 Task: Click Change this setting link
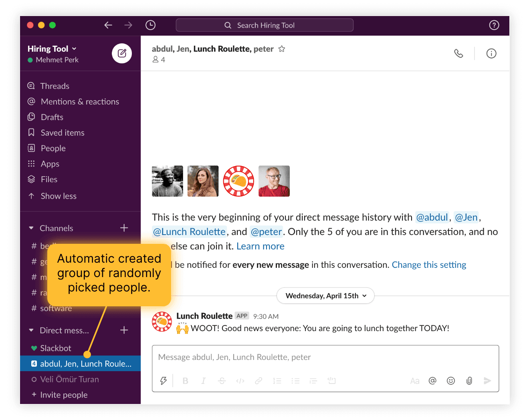429,265
